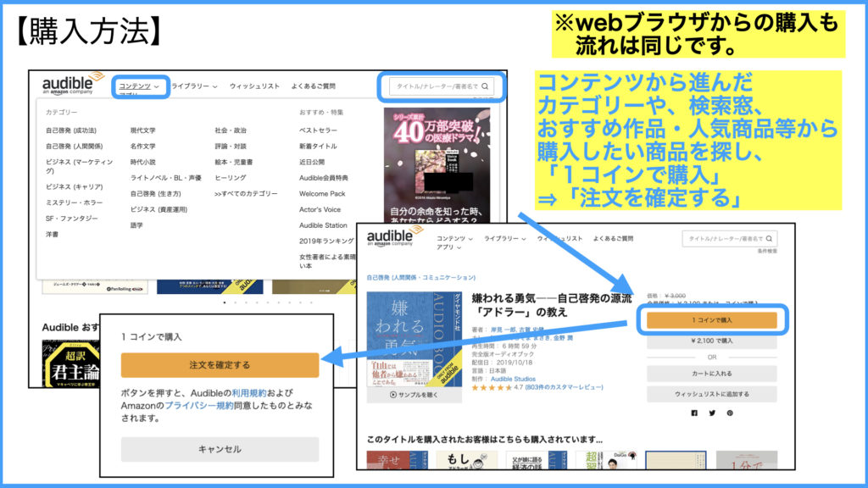The width and height of the screenshot is (868, 488).
Task: Click the キャンセル button in the purchase dialog
Action: pyautogui.click(x=220, y=449)
